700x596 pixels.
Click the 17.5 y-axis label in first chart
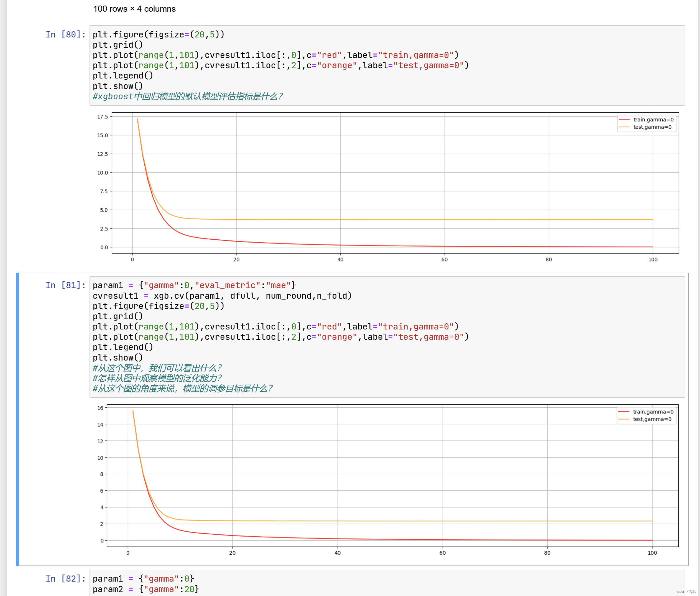coord(103,116)
